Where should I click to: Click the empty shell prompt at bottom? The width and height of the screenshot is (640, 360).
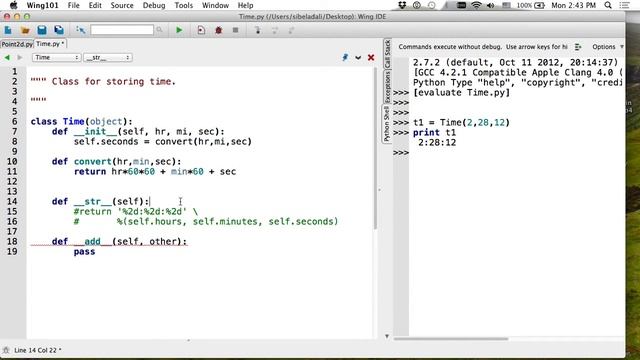(x=401, y=153)
